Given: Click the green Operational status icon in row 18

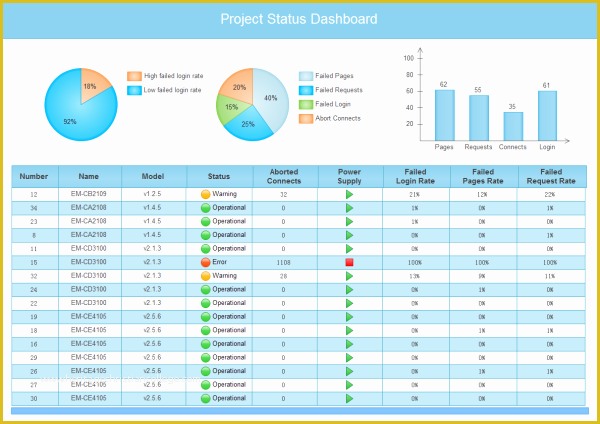Looking at the screenshot, I should click(x=205, y=330).
